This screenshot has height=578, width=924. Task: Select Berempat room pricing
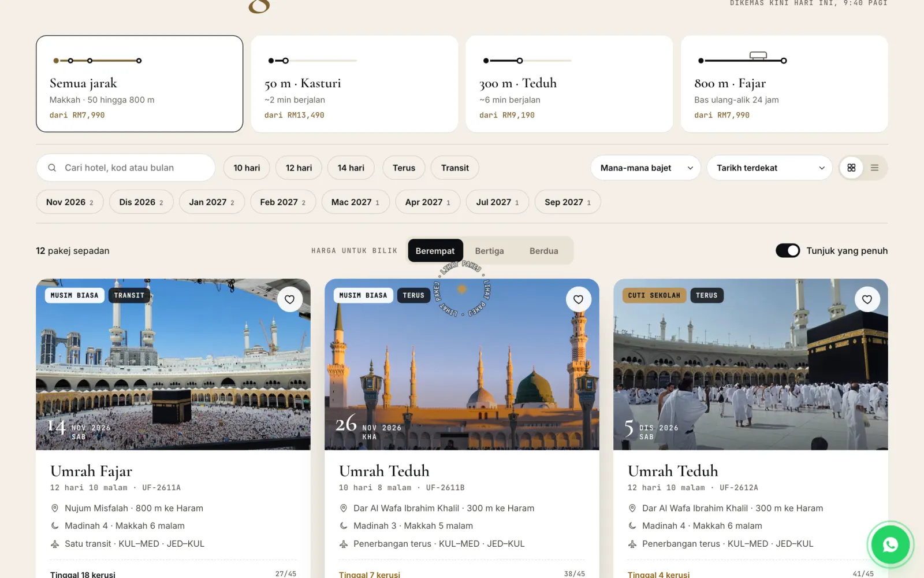(x=435, y=251)
